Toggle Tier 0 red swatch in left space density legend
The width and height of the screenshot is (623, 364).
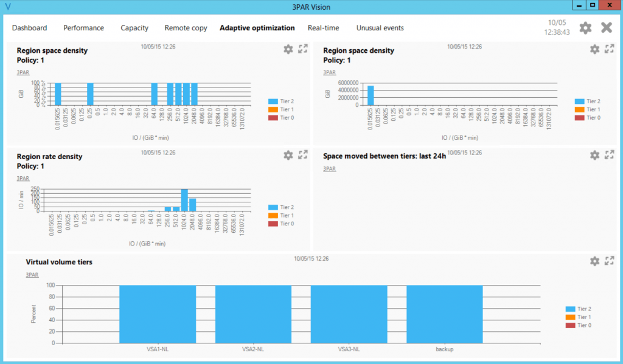273,117
